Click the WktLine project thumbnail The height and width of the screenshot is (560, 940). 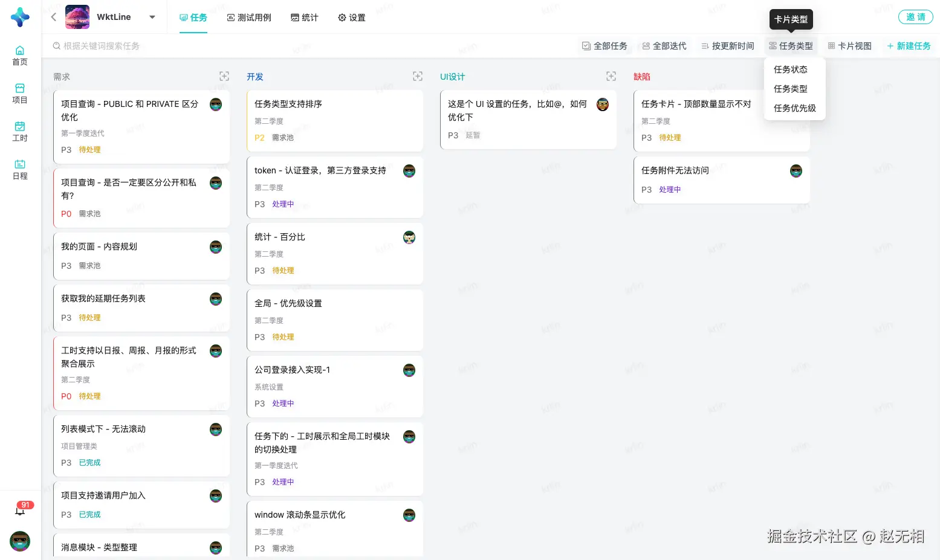click(x=77, y=17)
